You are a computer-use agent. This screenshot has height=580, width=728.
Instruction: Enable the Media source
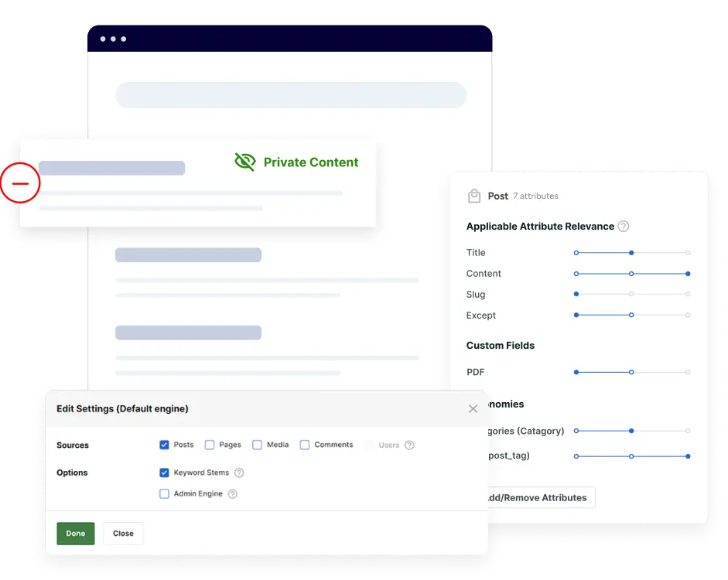256,445
